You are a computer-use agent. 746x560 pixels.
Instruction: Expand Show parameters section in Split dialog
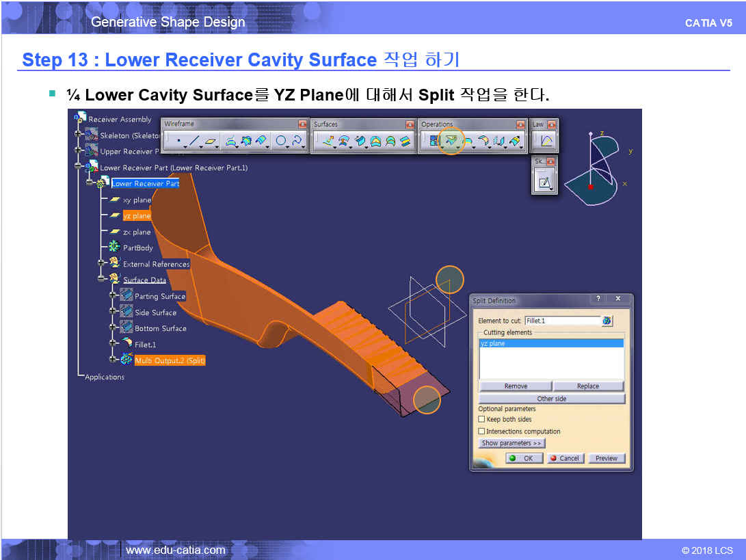[x=511, y=443]
